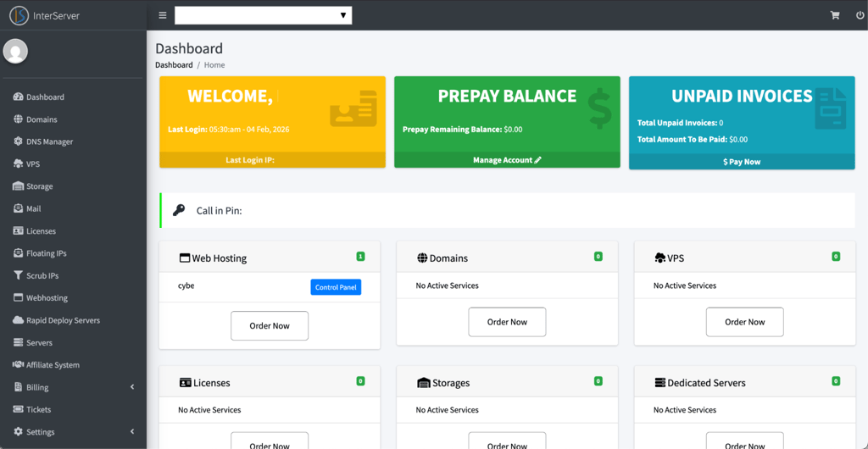Click the Affiliate System handshake icon

pos(18,365)
